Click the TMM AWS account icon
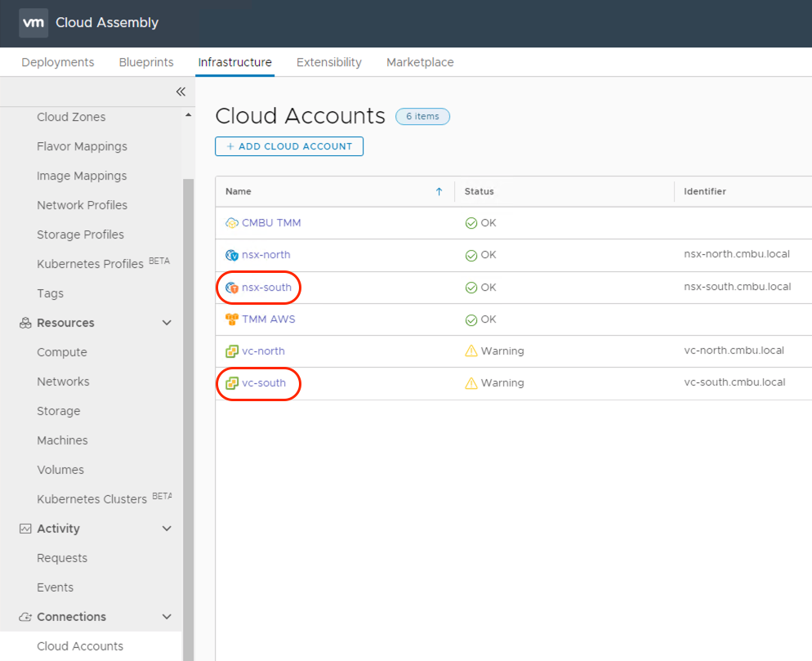Viewport: 812px width, 661px height. pyautogui.click(x=232, y=319)
